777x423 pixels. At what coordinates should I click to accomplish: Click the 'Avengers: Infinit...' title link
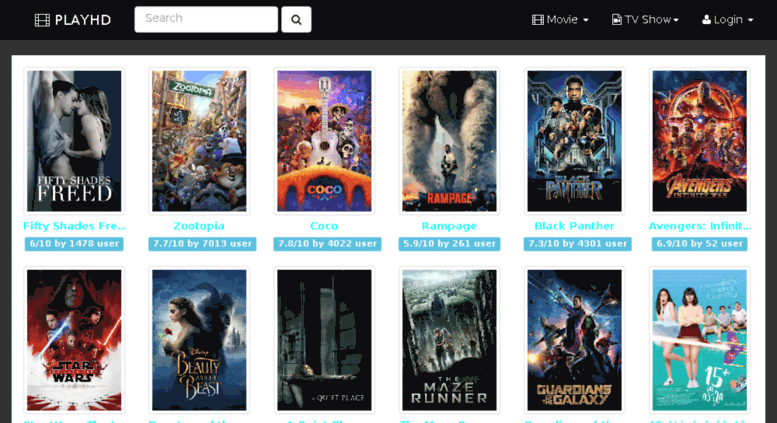(700, 226)
